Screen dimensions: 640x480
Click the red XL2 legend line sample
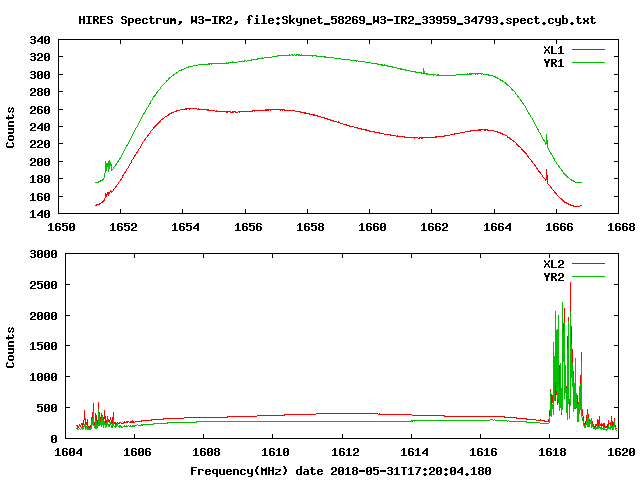pyautogui.click(x=588, y=264)
